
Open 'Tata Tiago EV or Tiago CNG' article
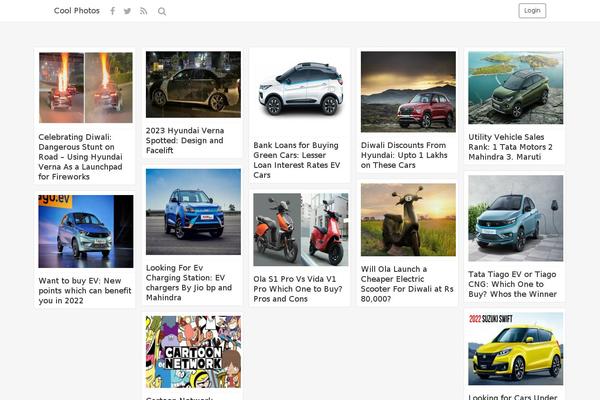click(x=512, y=284)
